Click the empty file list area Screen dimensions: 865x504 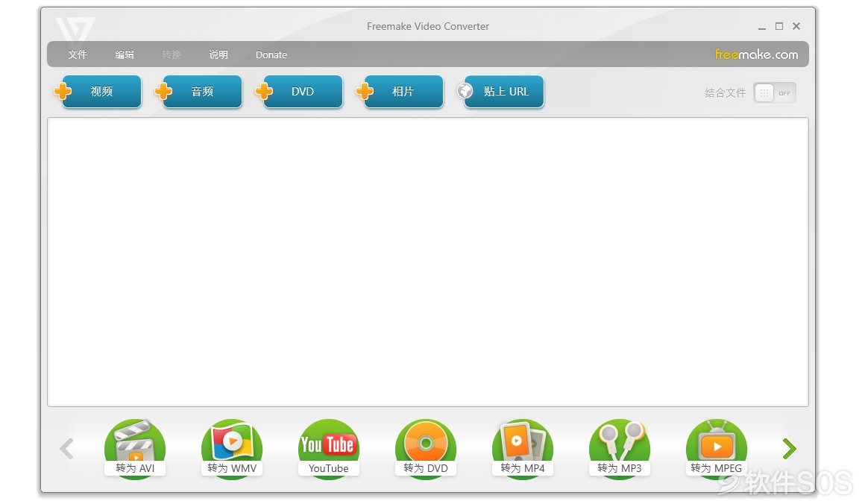pos(428,262)
